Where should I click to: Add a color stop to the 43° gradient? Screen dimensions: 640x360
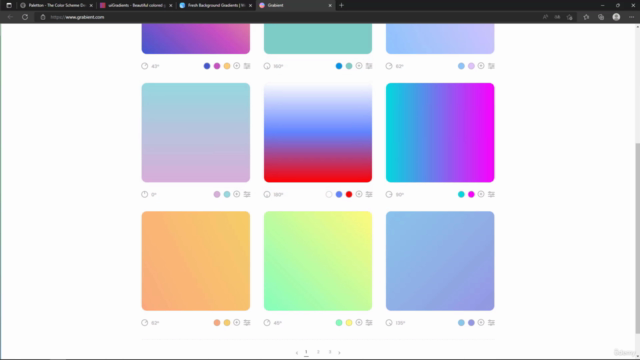coord(237,66)
